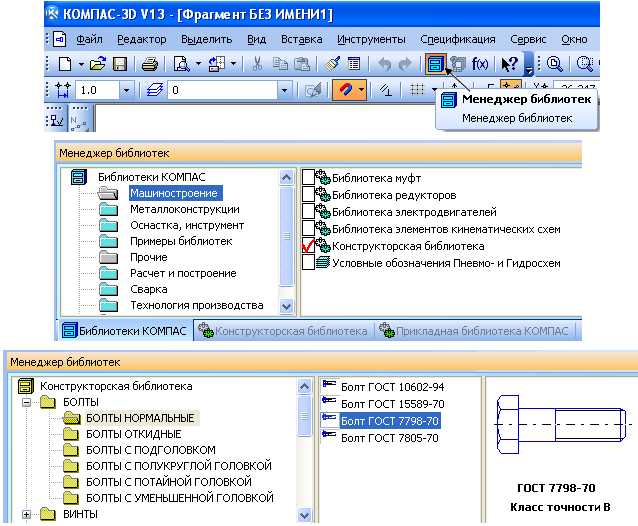Click the Copy icon

point(280,64)
